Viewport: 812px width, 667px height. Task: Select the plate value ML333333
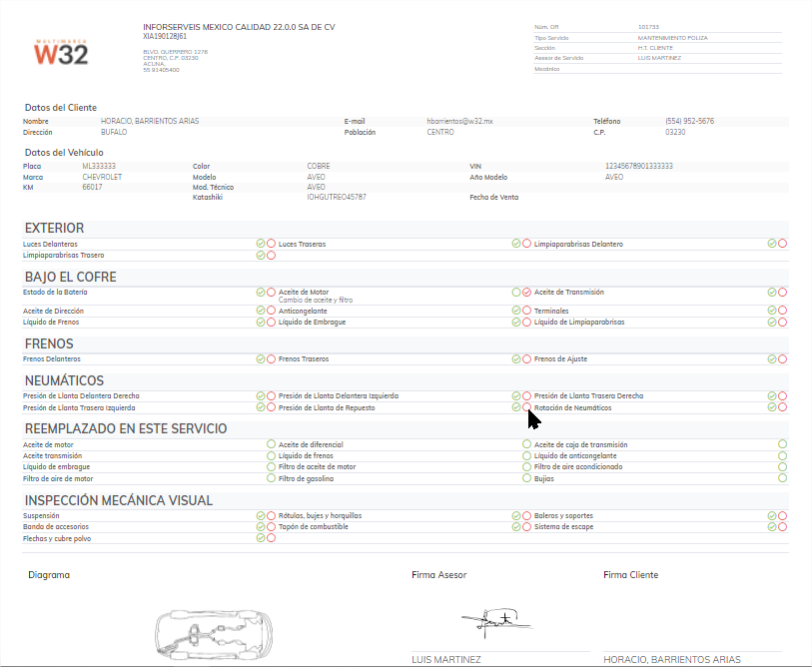click(99, 166)
